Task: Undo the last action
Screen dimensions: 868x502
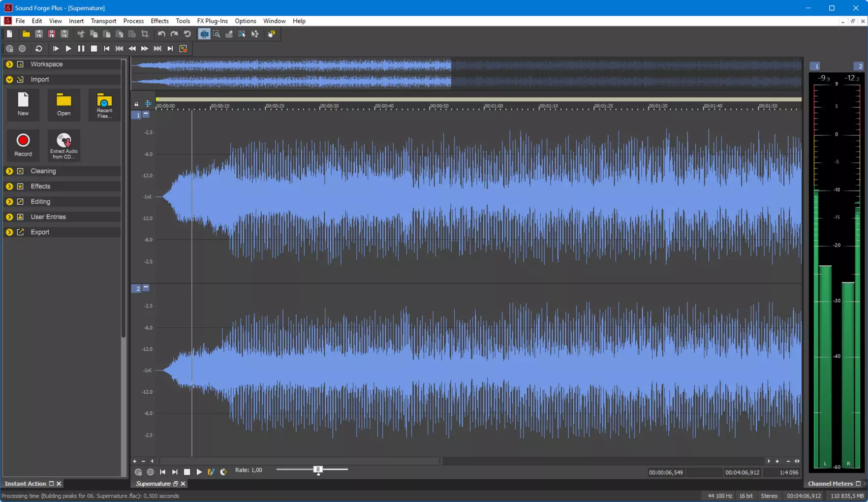Action: (x=161, y=34)
